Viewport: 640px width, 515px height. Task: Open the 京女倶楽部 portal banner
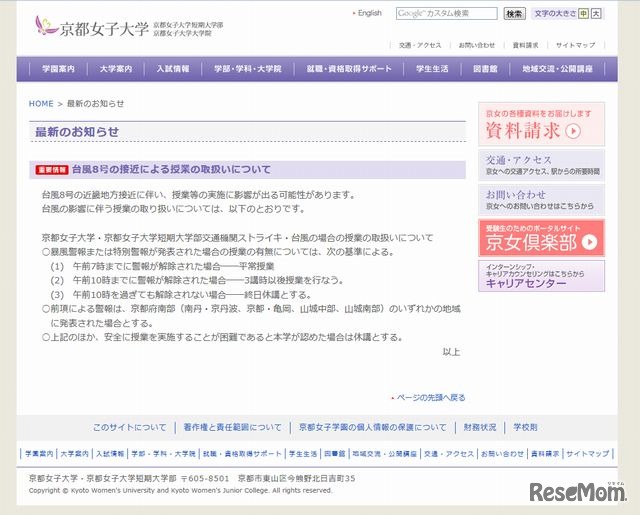(541, 238)
